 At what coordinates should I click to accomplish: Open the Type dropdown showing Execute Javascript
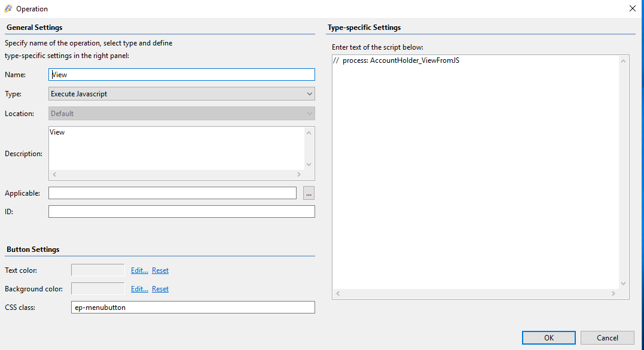click(x=182, y=94)
